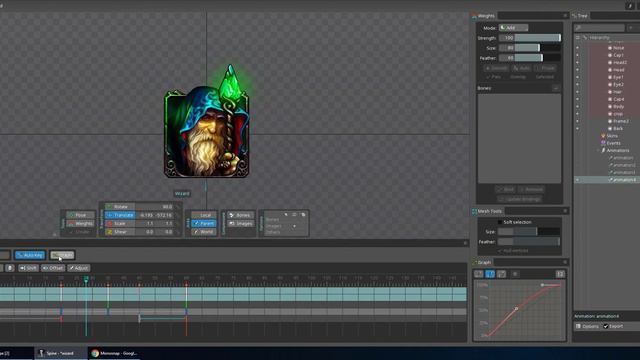Edit the Translate X value field
The height and width of the screenshot is (360, 640).
point(146,215)
